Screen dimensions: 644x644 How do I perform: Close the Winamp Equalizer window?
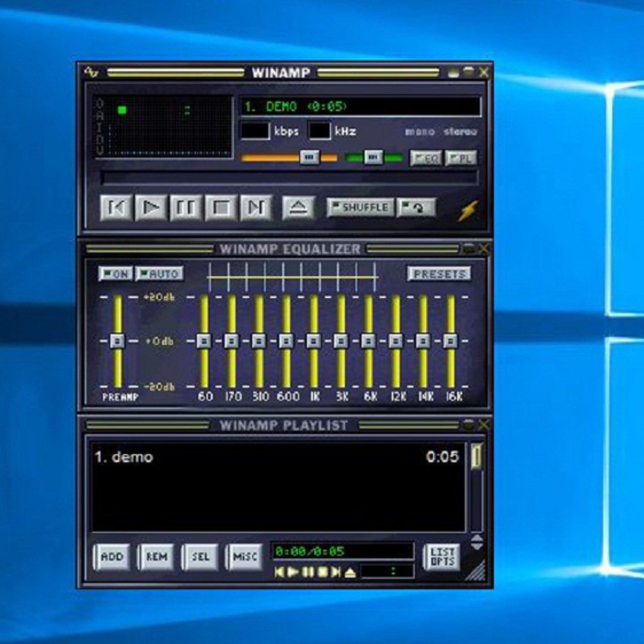pos(484,248)
